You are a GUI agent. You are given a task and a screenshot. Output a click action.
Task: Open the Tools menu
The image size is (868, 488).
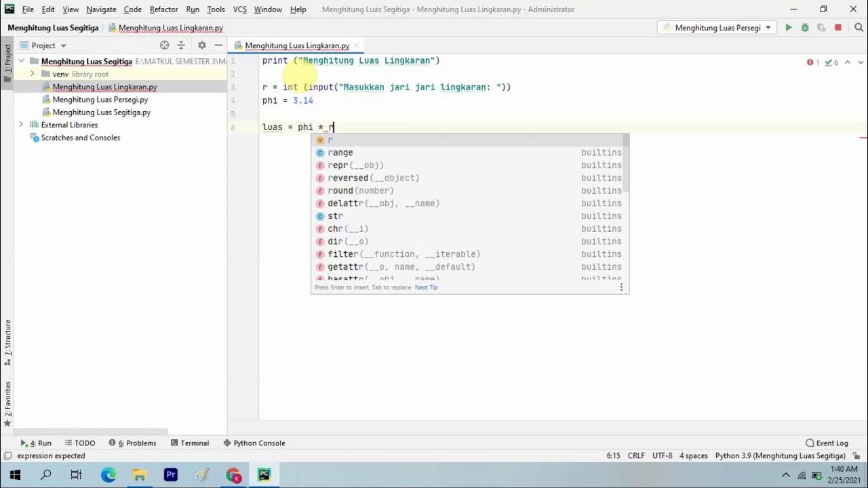(216, 9)
